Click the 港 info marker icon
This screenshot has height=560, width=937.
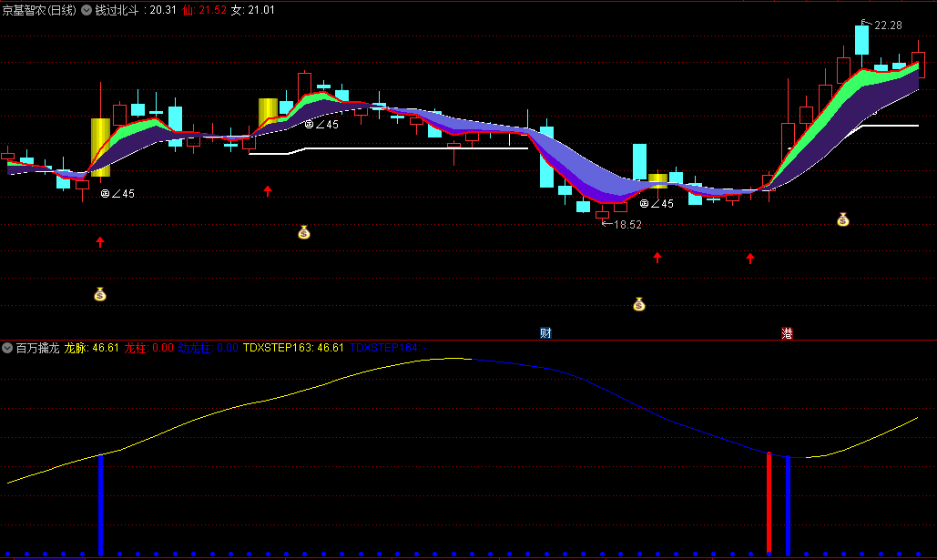787,333
